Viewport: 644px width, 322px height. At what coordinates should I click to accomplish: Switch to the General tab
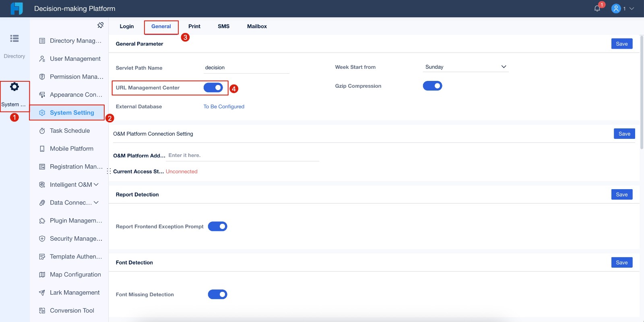click(x=161, y=26)
